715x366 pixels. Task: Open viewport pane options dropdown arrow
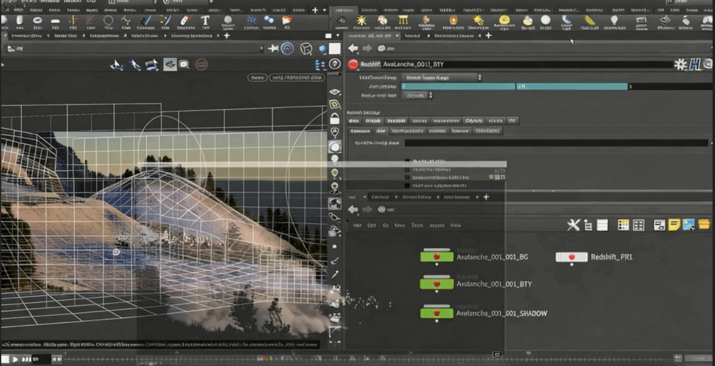click(337, 36)
